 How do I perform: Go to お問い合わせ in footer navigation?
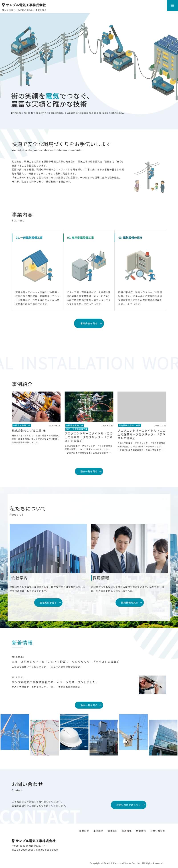158,831
